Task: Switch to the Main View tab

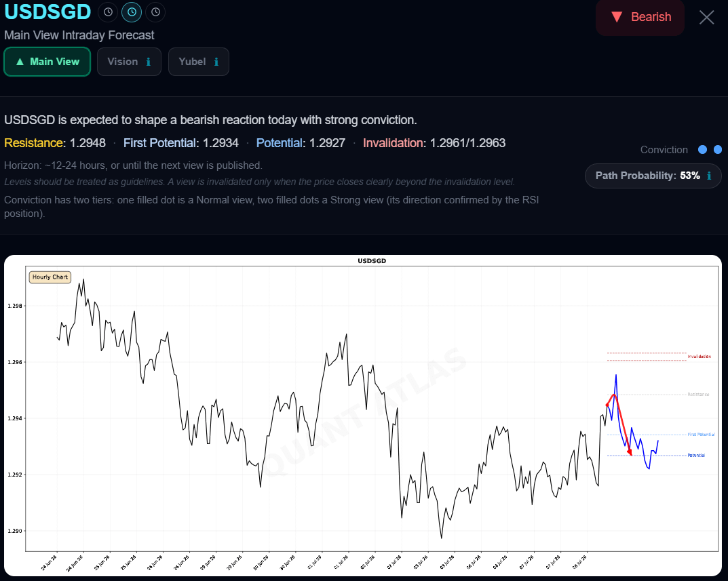Action: tap(47, 62)
